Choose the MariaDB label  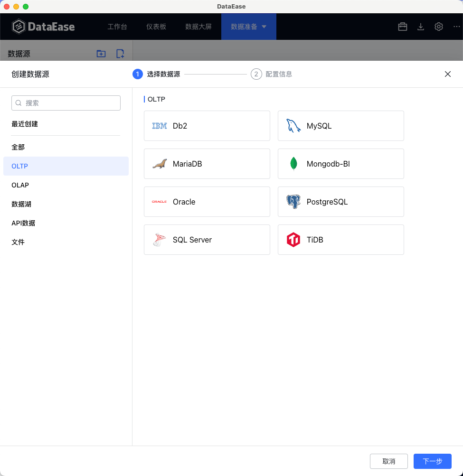point(187,164)
